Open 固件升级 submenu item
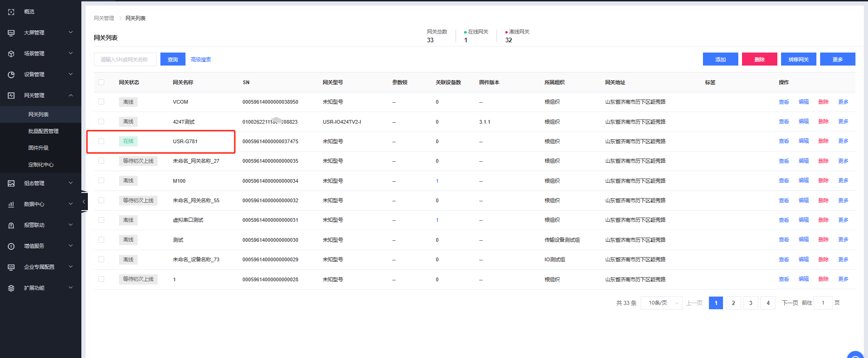The height and width of the screenshot is (358, 868). pos(38,148)
